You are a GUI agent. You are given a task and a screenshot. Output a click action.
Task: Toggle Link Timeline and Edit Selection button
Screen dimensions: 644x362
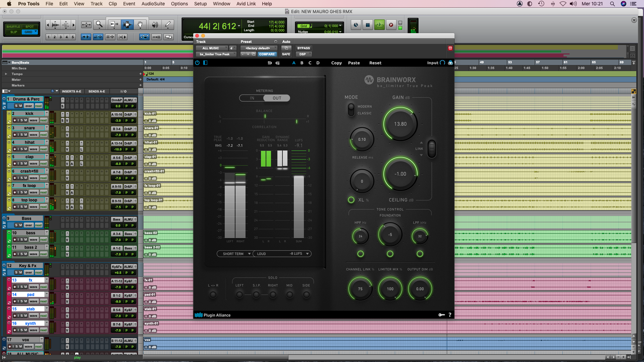coord(98,37)
